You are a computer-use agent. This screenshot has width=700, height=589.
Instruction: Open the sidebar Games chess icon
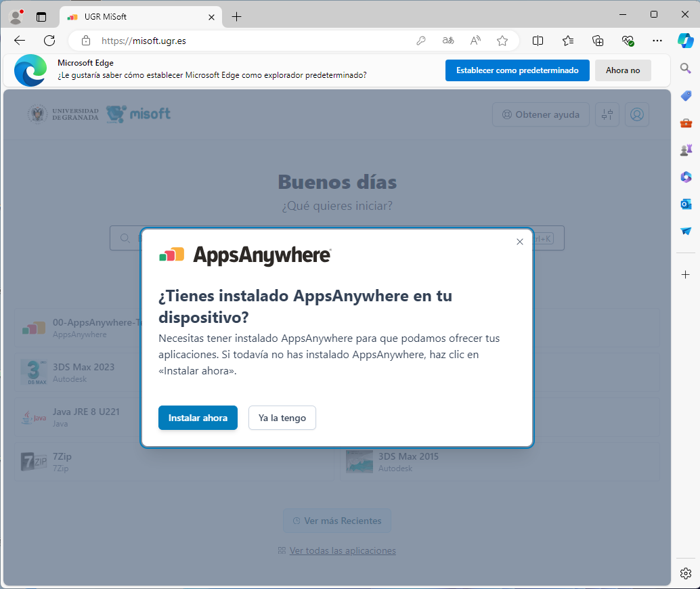pyautogui.click(x=686, y=150)
